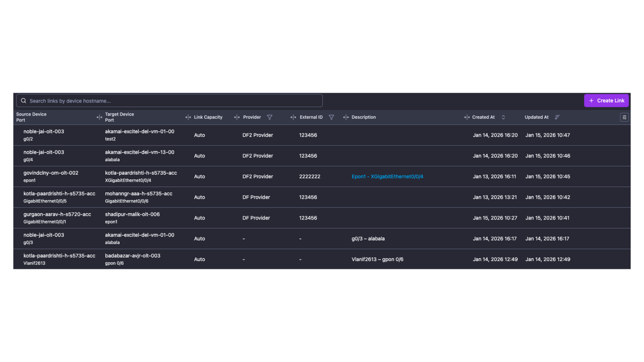Click DF Provider in the mohanngr-aaa row
644x362 pixels.
(256, 197)
